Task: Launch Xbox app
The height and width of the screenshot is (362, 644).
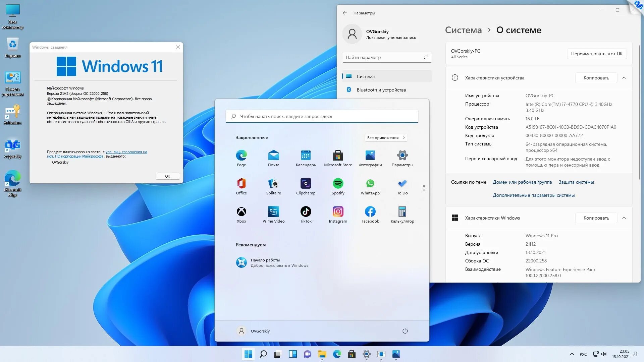Action: pyautogui.click(x=241, y=211)
